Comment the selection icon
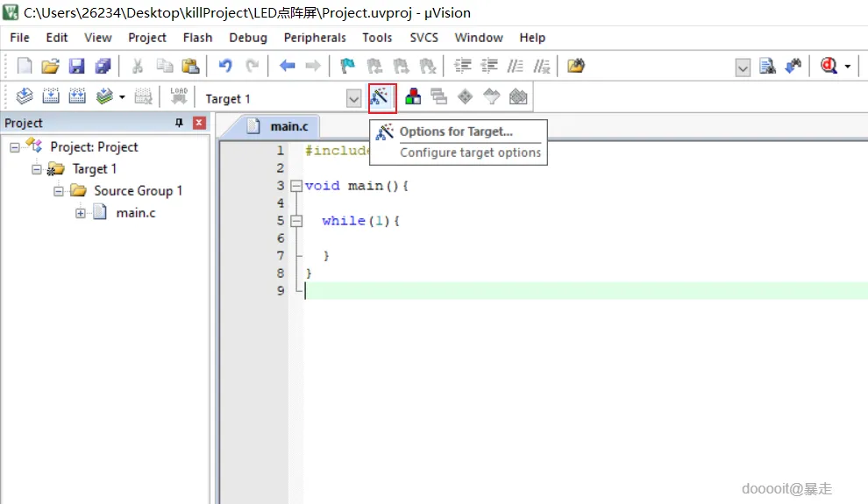Image resolution: width=868 pixels, height=504 pixels. tap(516, 66)
